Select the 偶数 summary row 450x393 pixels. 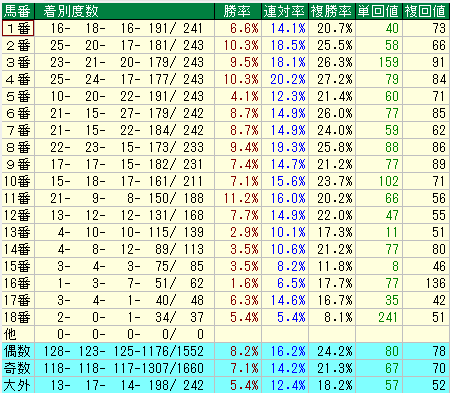(226, 351)
